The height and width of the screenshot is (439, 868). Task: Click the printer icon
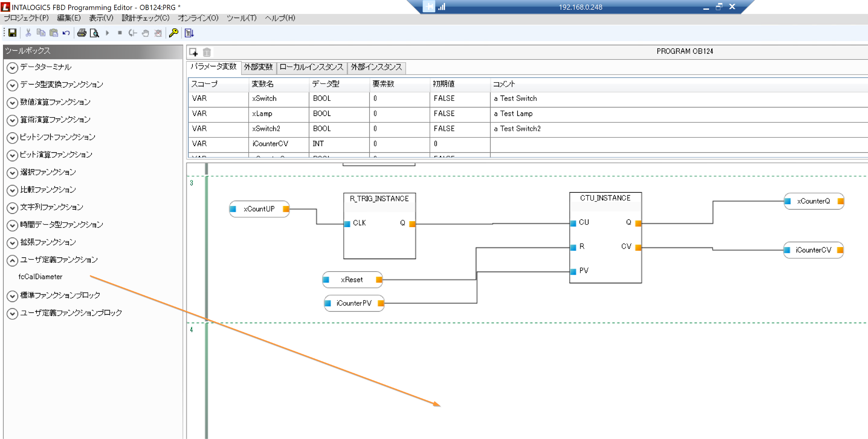click(82, 33)
